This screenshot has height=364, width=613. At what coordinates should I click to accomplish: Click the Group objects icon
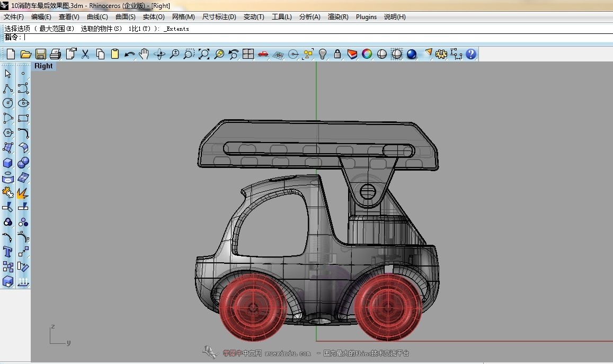(8, 222)
